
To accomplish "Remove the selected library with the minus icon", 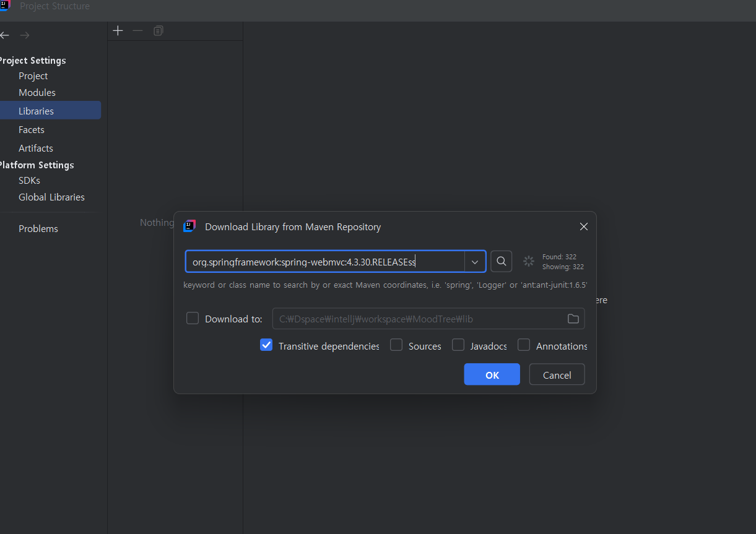I will pyautogui.click(x=137, y=30).
